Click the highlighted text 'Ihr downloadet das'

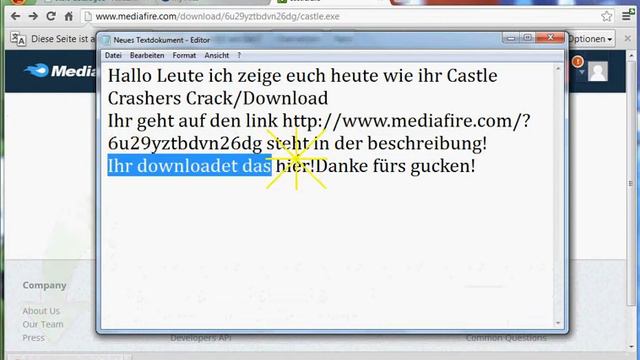point(189,166)
